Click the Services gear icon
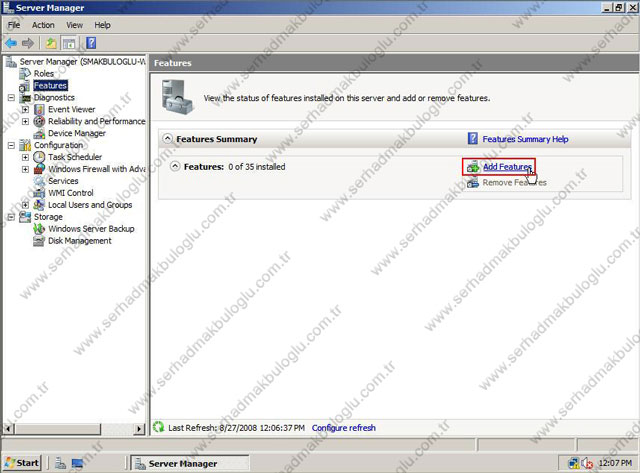 point(39,181)
